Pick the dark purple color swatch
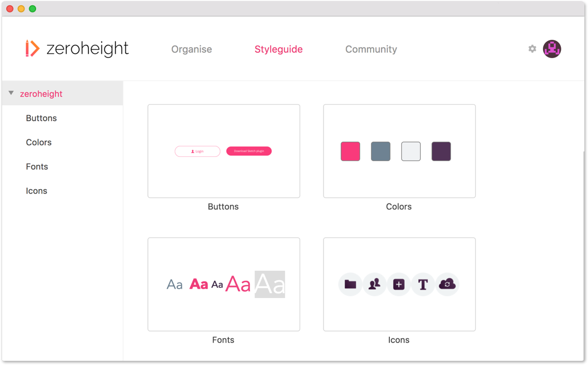Viewport: 588px width, 365px height. 441,151
